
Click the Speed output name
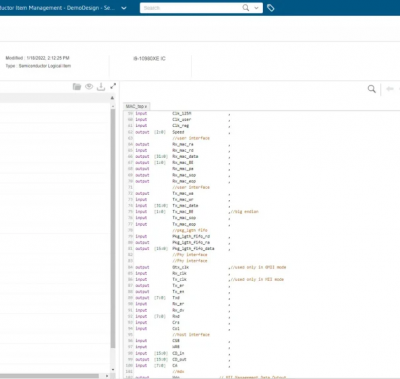[x=178, y=132]
